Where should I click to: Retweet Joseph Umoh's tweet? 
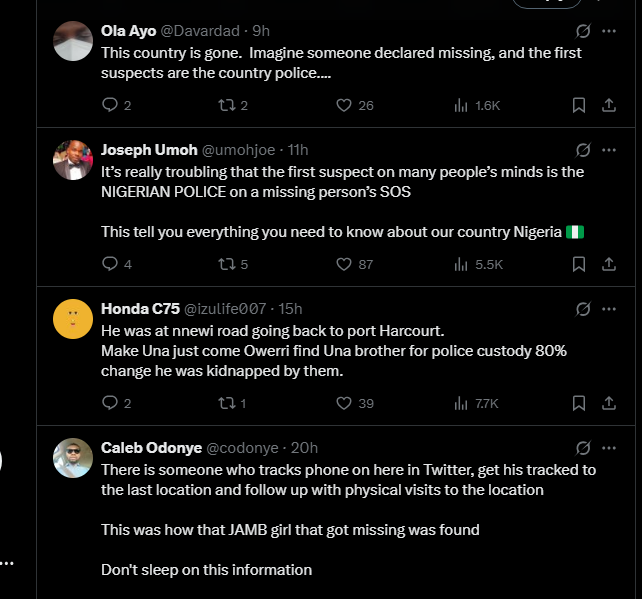point(228,265)
